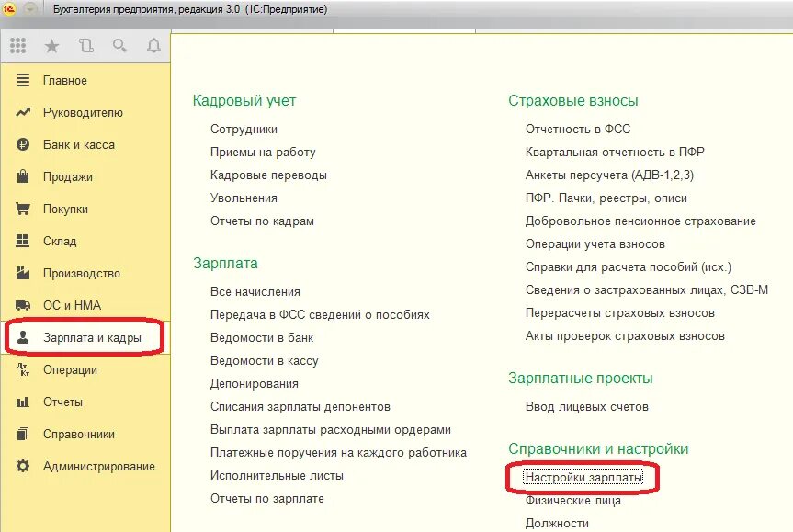Open Увольнения documents
The image size is (793, 532).
click(x=244, y=198)
